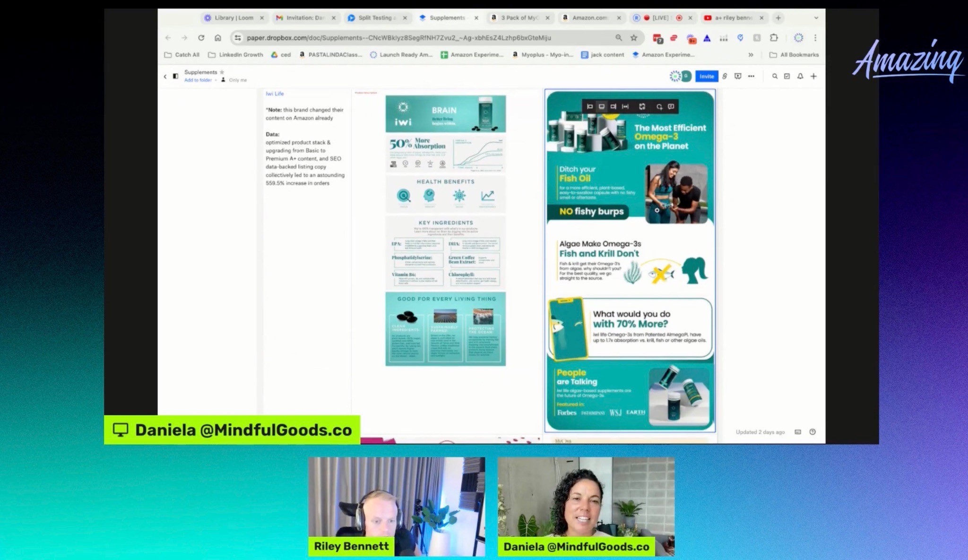Click the add reaction icon on image toolbar
This screenshot has height=560, width=968.
tap(659, 107)
